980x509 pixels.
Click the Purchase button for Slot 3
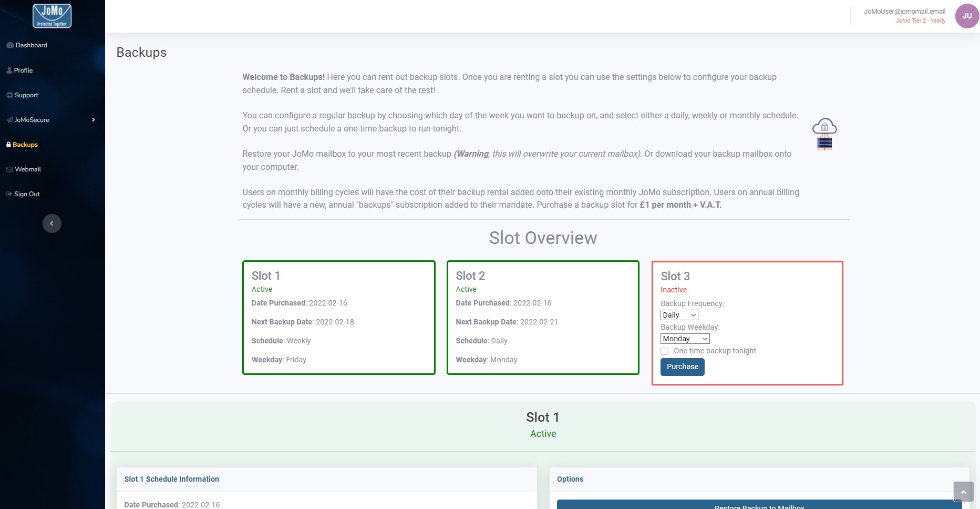pos(682,367)
